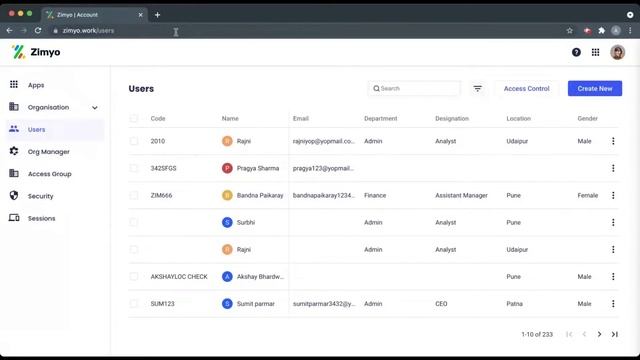640x360 pixels.
Task: Go to next page of users
Action: point(599,334)
